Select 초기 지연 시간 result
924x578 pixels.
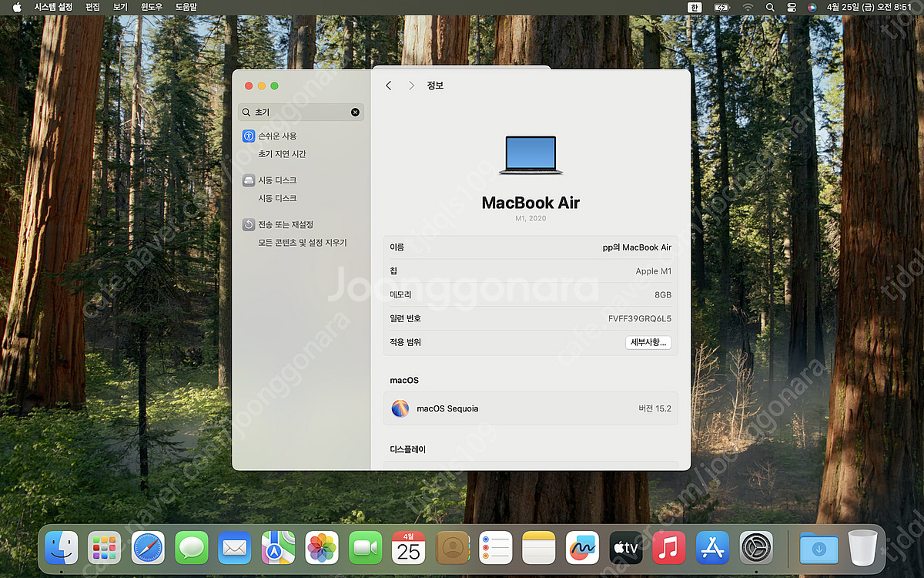[x=282, y=154]
